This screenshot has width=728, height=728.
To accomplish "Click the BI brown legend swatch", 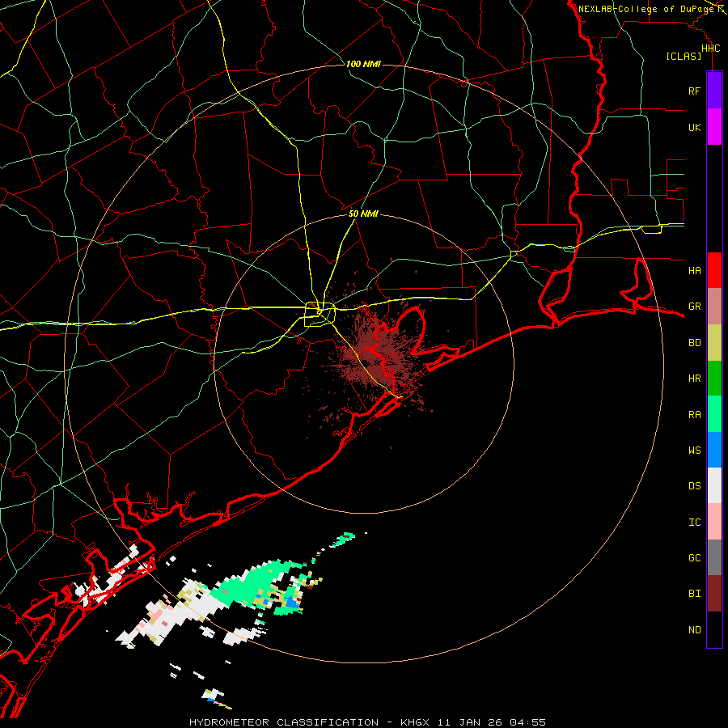I will 714,594.
